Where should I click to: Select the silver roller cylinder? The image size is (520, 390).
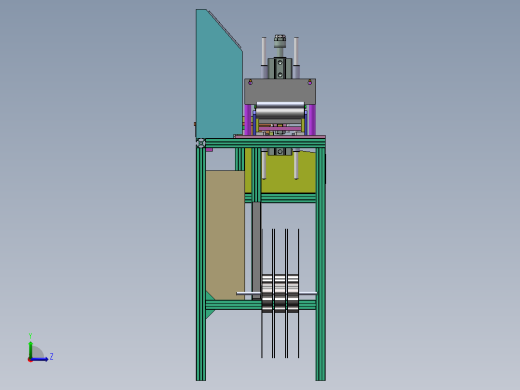point(280,110)
